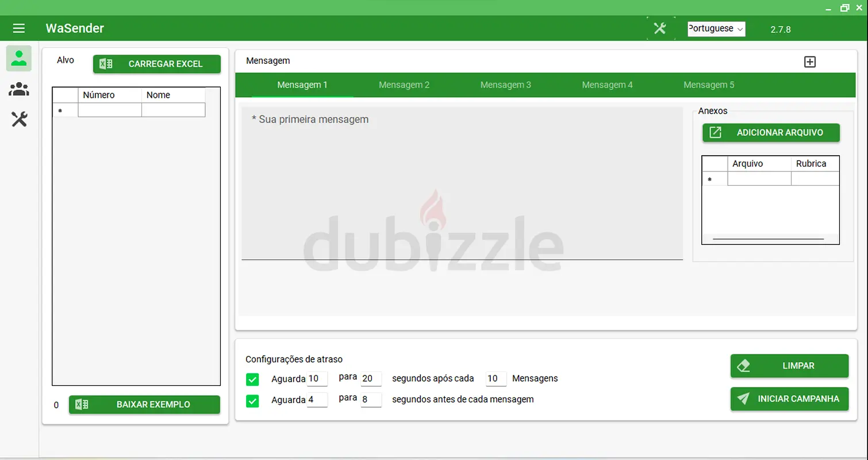Click the Baixar Exemplo button
868x460 pixels.
[x=144, y=405]
